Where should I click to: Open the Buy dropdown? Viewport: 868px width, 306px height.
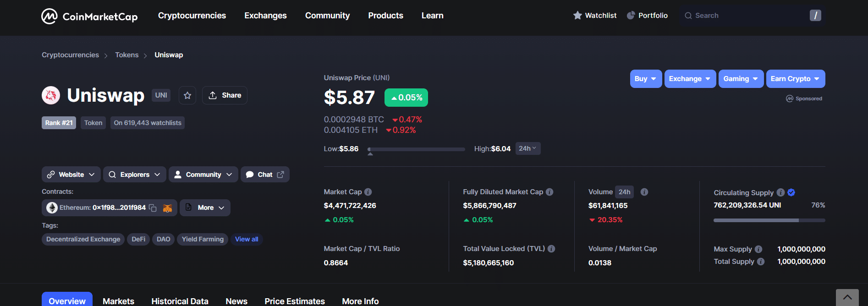(646, 79)
